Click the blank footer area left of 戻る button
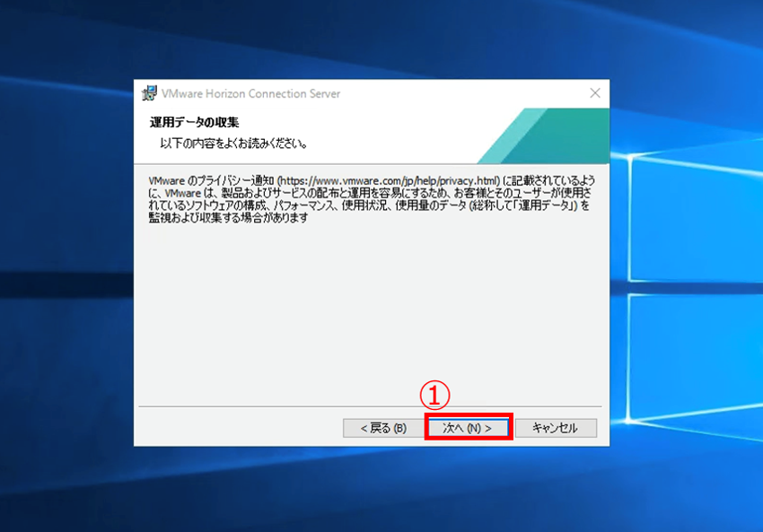The image size is (763, 532). [x=233, y=428]
